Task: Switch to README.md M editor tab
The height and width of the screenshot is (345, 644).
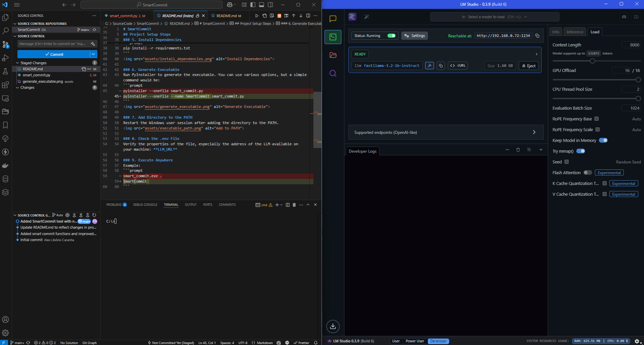Action: (x=229, y=16)
